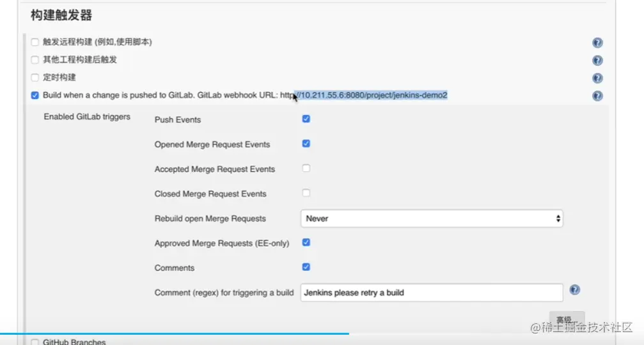This screenshot has height=345, width=644.
Task: Click the Comments label
Action: pyautogui.click(x=174, y=268)
